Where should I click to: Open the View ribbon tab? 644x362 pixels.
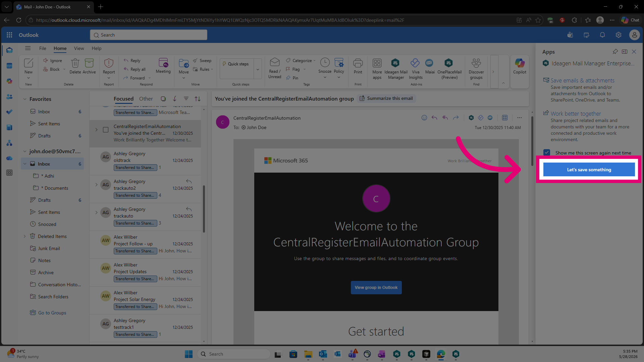click(79, 48)
